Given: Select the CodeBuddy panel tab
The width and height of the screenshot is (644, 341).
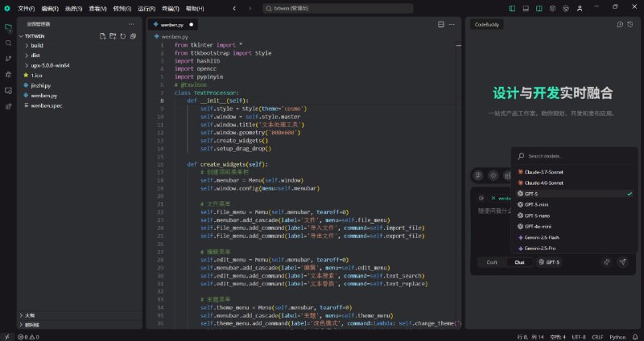Looking at the screenshot, I should 487,25.
